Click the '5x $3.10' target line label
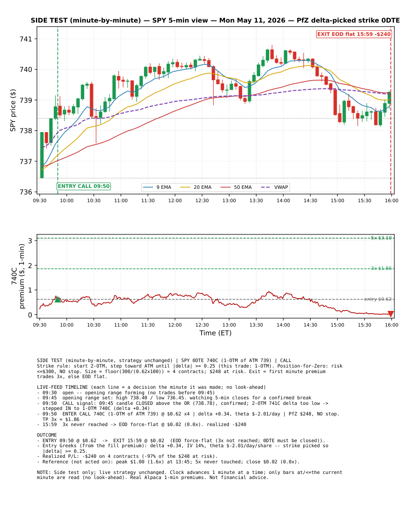This screenshot has width=411, height=532. pyautogui.click(x=381, y=238)
